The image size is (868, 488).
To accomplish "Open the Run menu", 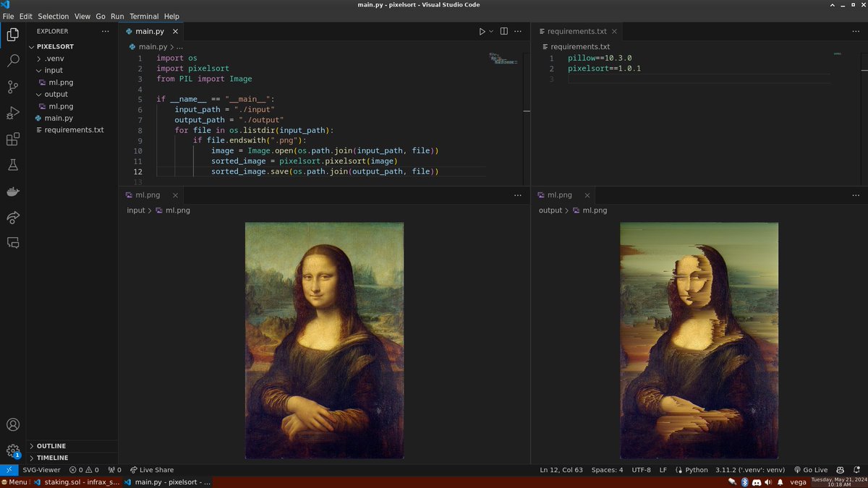I will [117, 16].
